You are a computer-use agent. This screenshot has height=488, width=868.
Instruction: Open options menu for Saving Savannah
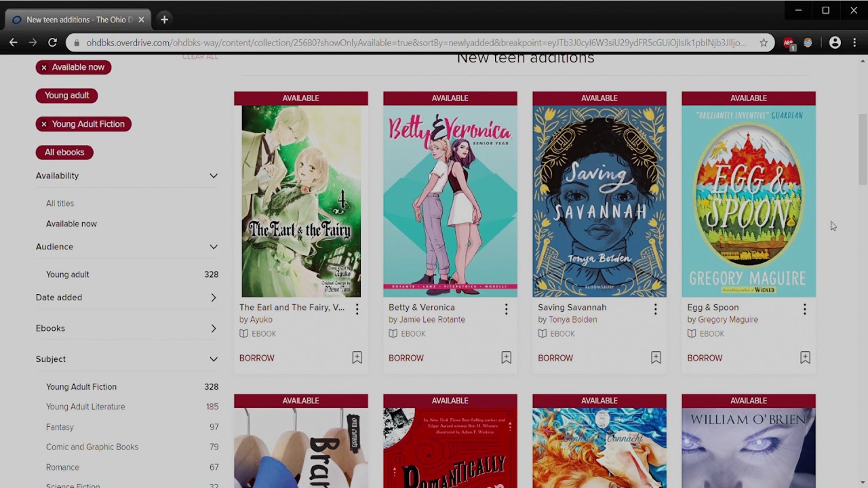655,309
